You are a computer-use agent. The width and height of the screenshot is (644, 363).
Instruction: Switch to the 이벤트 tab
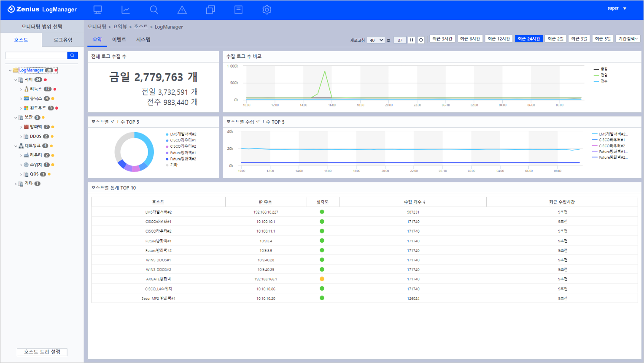click(x=119, y=40)
